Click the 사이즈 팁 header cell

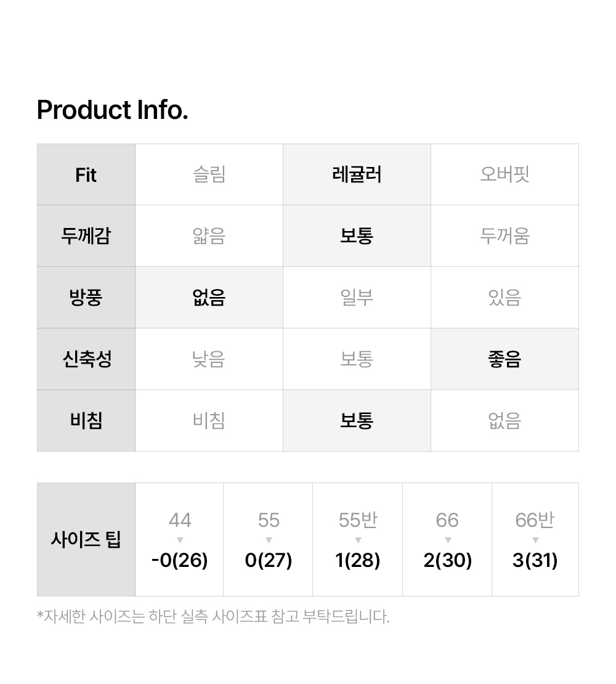[x=86, y=540]
